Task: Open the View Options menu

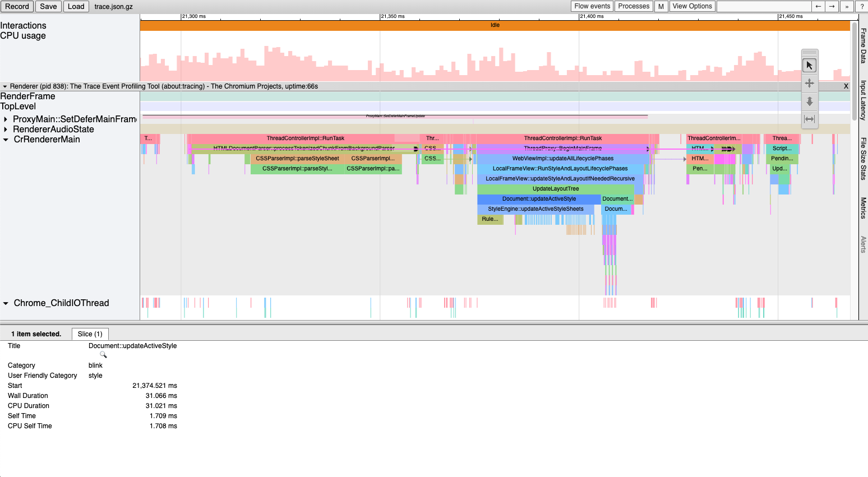Action: 692,6
